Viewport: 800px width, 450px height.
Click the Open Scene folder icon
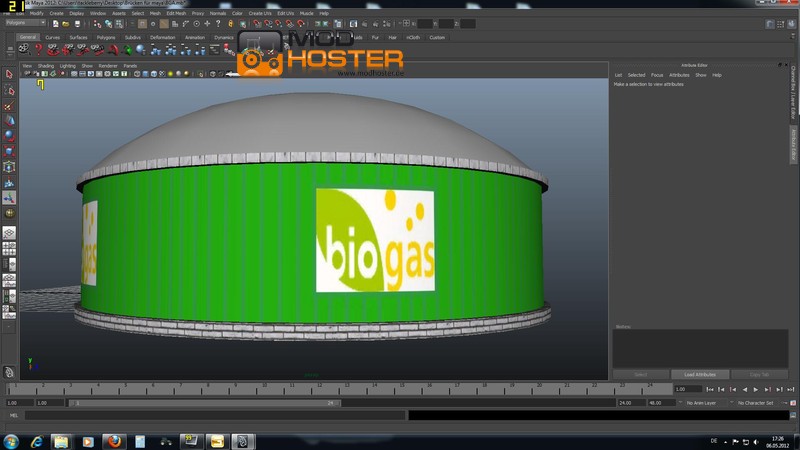coord(66,24)
